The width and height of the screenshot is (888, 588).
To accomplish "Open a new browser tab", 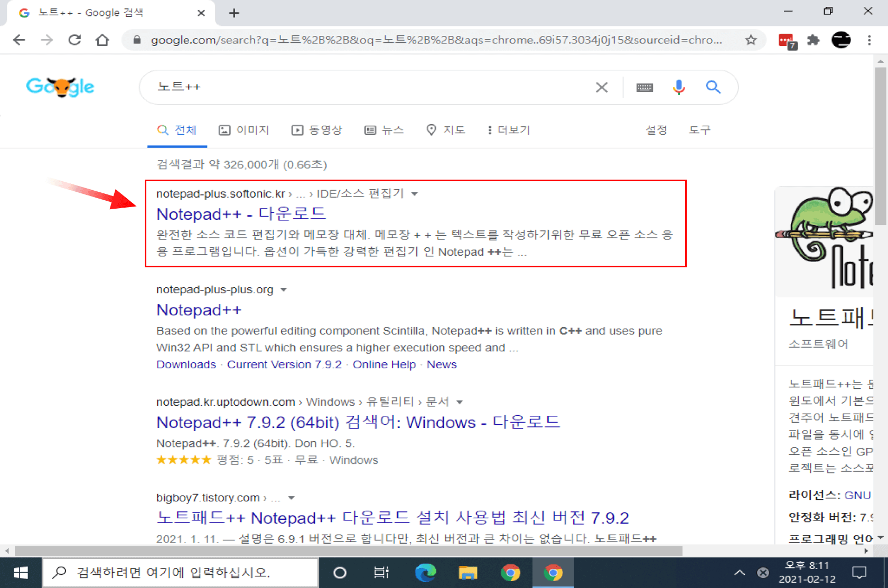I will pyautogui.click(x=234, y=13).
